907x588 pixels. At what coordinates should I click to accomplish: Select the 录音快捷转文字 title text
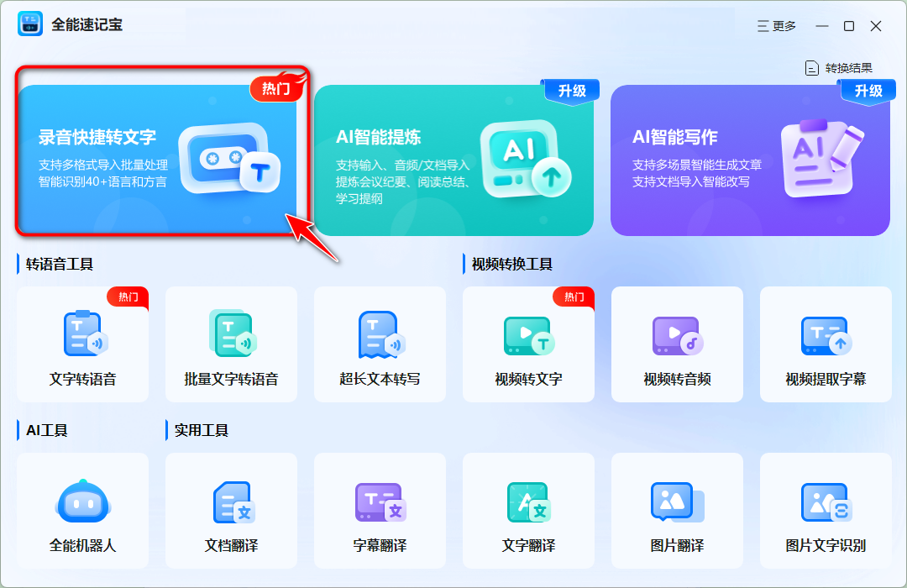click(97, 137)
